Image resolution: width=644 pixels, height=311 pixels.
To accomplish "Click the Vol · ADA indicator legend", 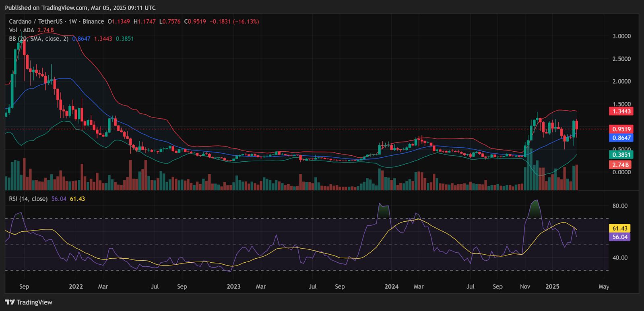I will coord(22,30).
